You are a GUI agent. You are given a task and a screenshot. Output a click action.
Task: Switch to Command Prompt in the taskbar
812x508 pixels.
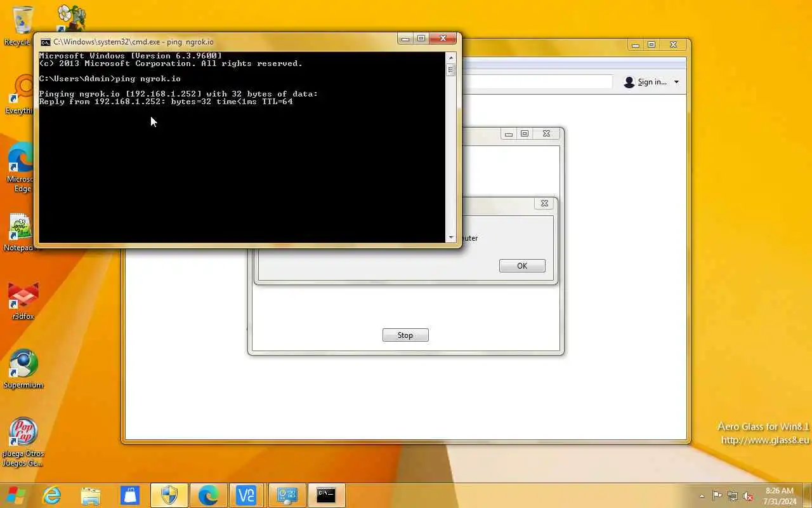click(326, 495)
